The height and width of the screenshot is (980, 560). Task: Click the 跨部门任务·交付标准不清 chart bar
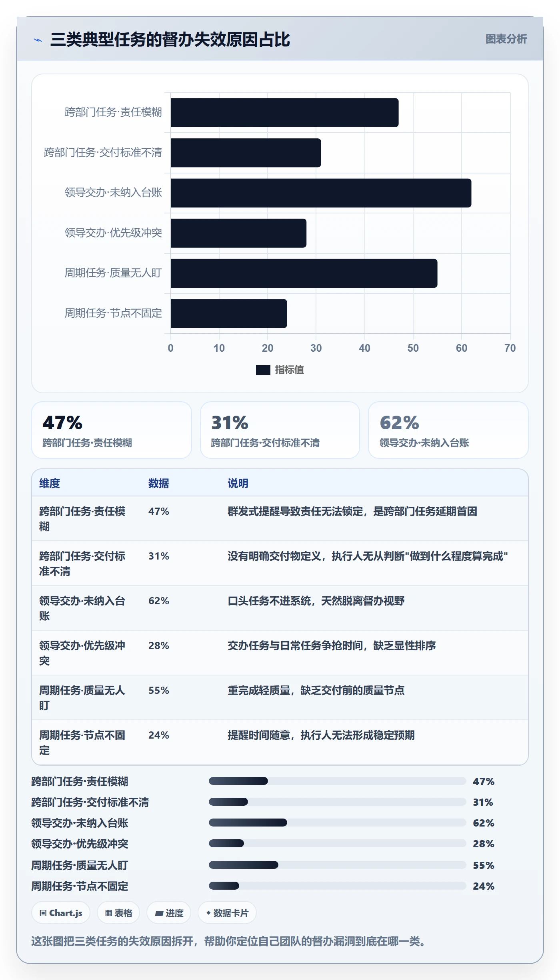point(246,153)
